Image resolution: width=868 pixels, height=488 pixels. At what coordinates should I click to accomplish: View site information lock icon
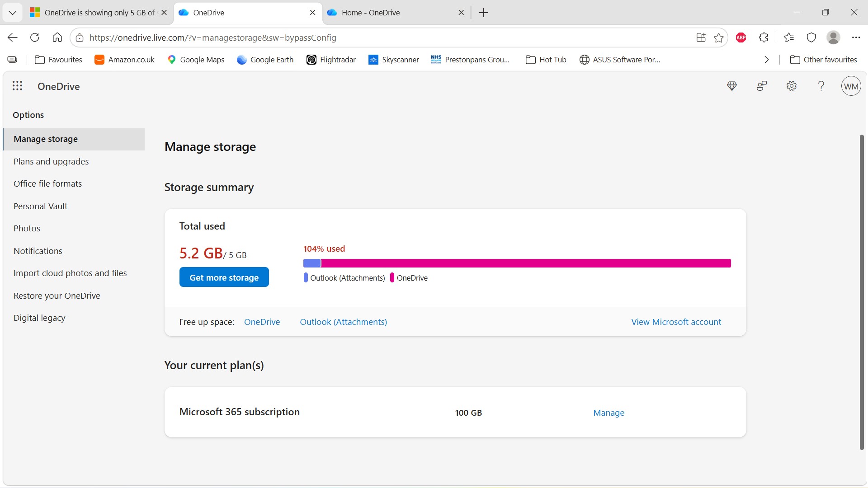point(80,38)
